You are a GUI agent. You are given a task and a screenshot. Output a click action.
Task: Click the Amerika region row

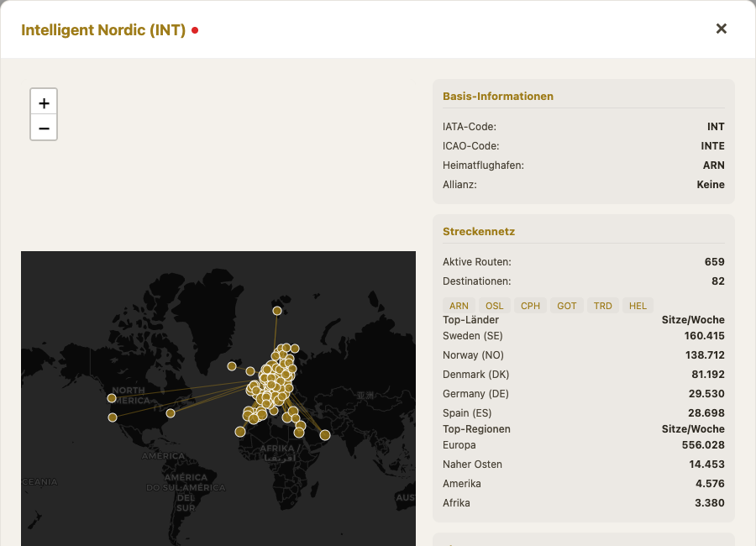tap(584, 483)
